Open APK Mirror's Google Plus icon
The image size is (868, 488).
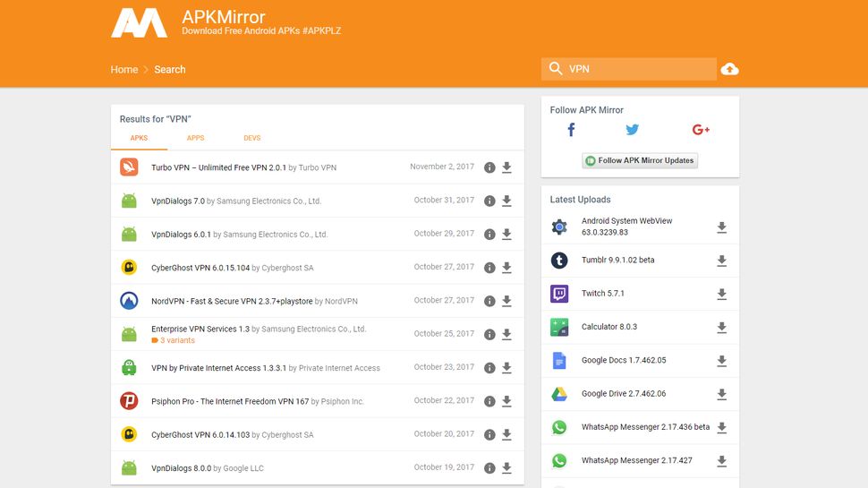tap(701, 130)
